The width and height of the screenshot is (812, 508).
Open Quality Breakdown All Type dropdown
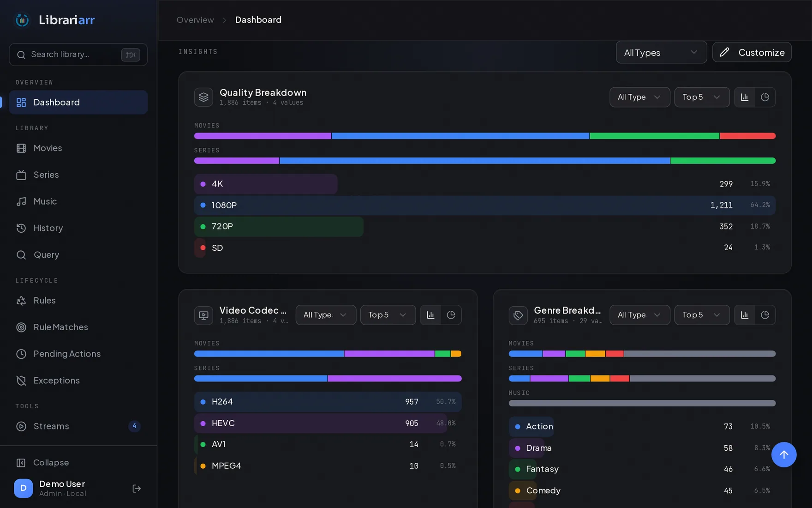click(x=639, y=97)
